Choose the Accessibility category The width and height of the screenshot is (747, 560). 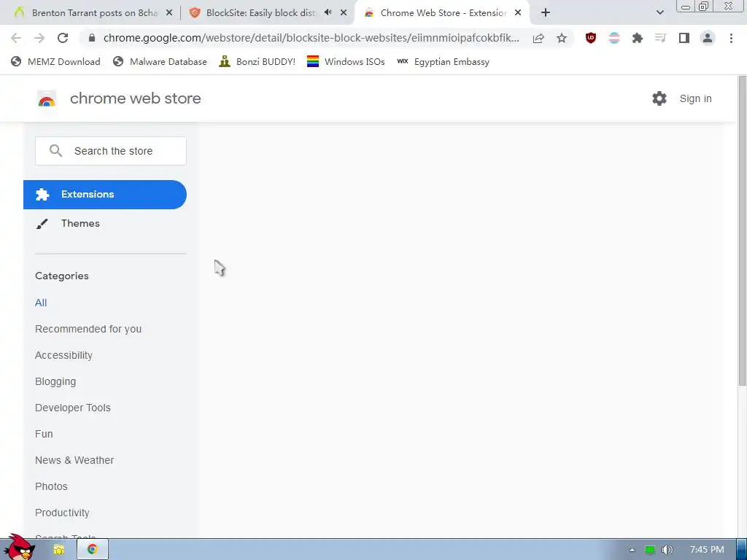click(x=64, y=355)
